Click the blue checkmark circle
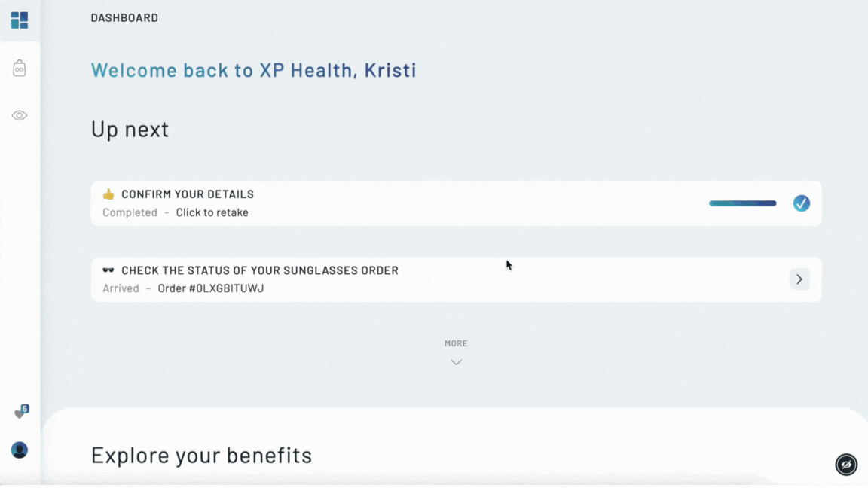Screen dimensions: 868x488 click(x=801, y=203)
